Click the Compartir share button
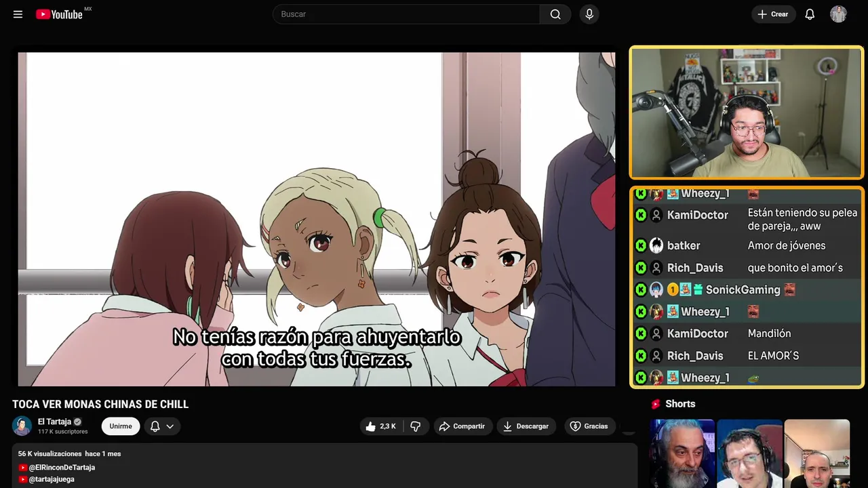The image size is (868, 488). pyautogui.click(x=463, y=426)
